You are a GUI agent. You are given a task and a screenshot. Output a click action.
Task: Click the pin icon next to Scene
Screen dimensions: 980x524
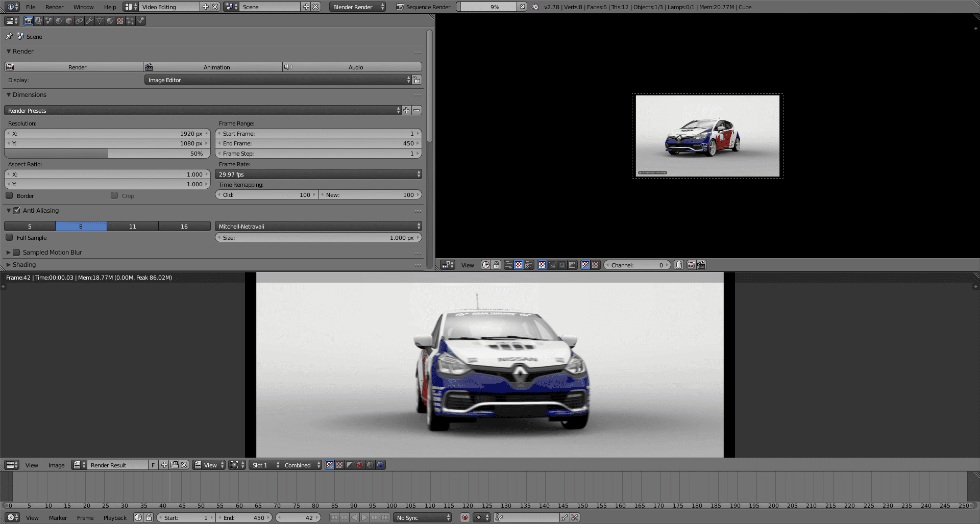[x=9, y=36]
